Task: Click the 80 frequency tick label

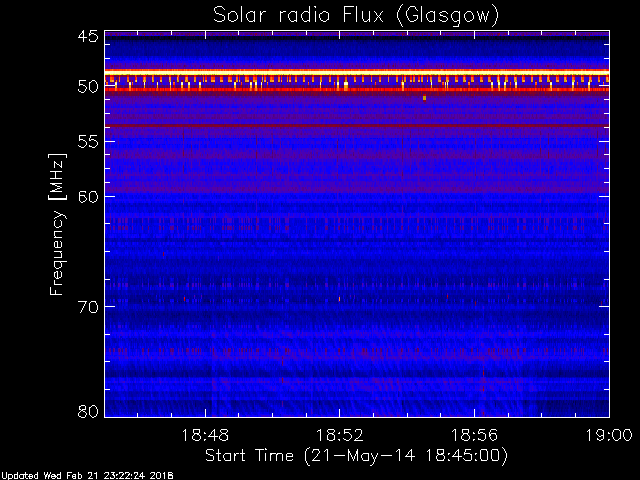Action: [x=88, y=411]
